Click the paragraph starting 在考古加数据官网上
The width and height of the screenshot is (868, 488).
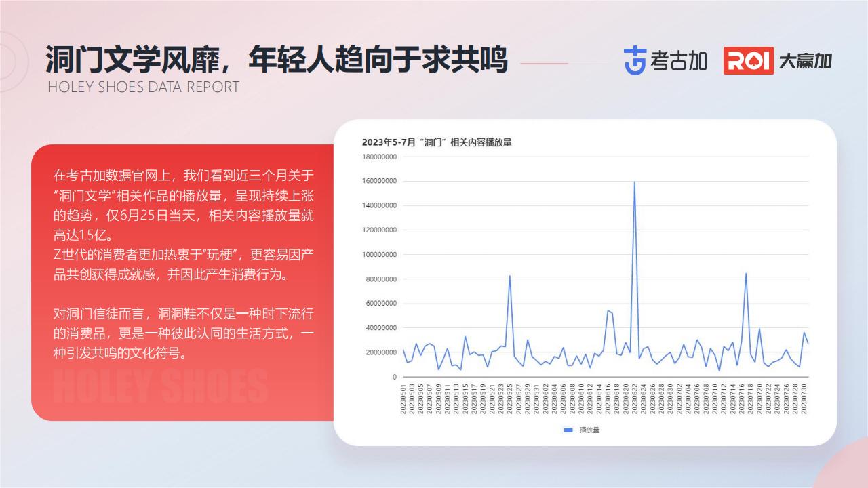click(x=184, y=206)
